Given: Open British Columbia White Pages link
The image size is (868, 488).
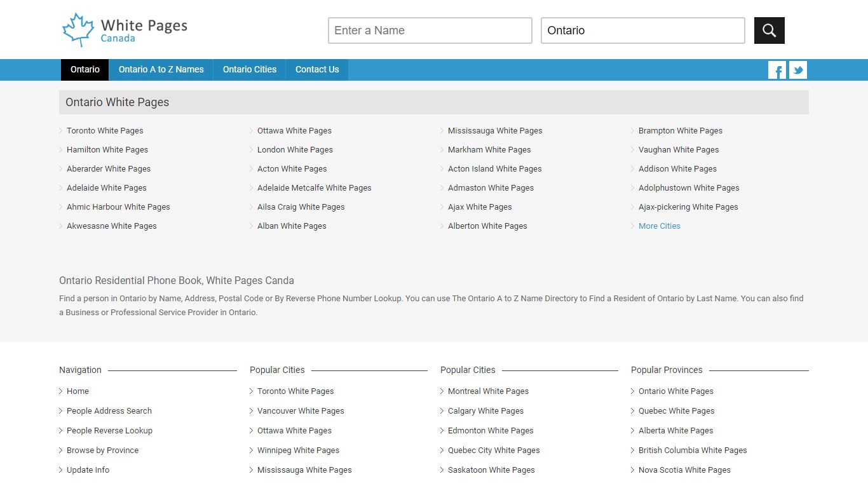Looking at the screenshot, I should (x=693, y=451).
